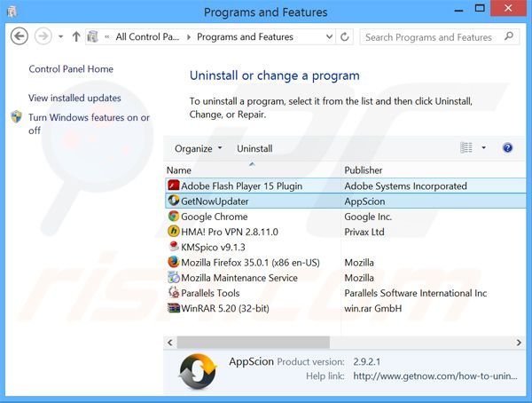Click the horizontal scrollbar thumb
Image resolution: width=532 pixels, height=403 pixels.
(253, 342)
